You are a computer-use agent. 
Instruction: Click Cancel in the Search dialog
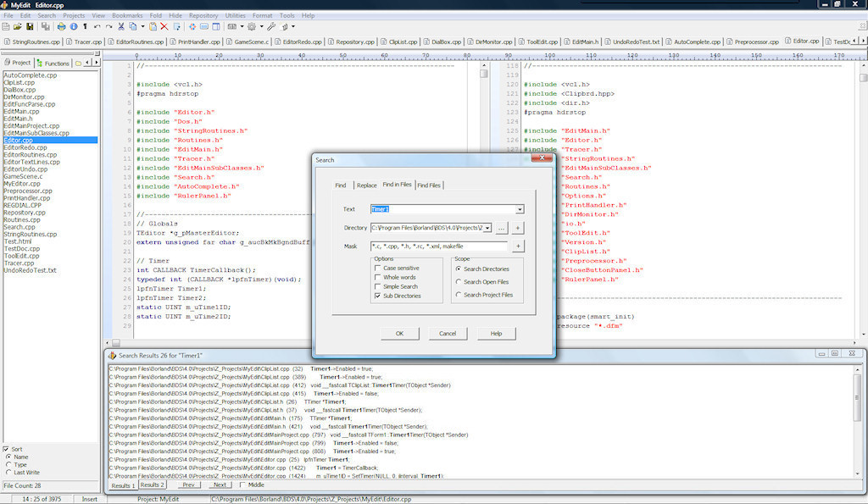(x=448, y=334)
